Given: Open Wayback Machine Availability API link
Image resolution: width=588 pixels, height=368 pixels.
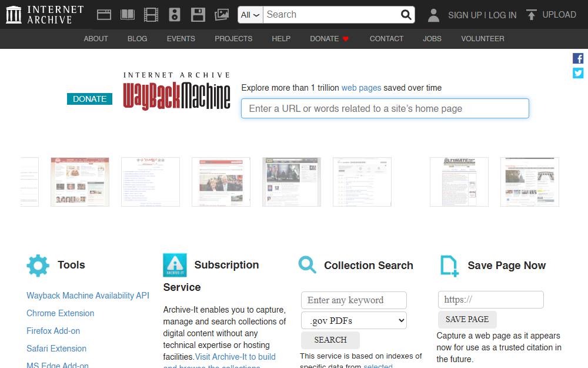Looking at the screenshot, I should coord(88,296).
